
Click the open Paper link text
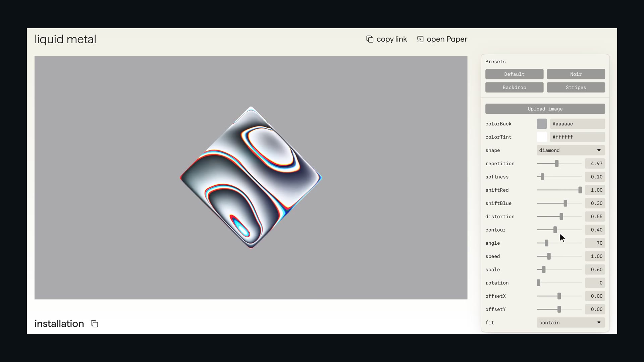pos(447,39)
